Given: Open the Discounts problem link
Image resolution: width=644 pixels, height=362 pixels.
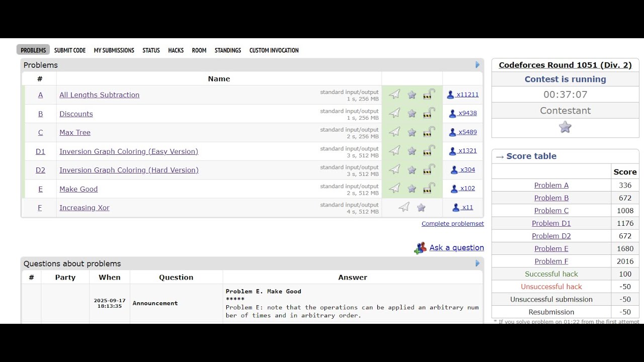Looking at the screenshot, I should point(76,114).
